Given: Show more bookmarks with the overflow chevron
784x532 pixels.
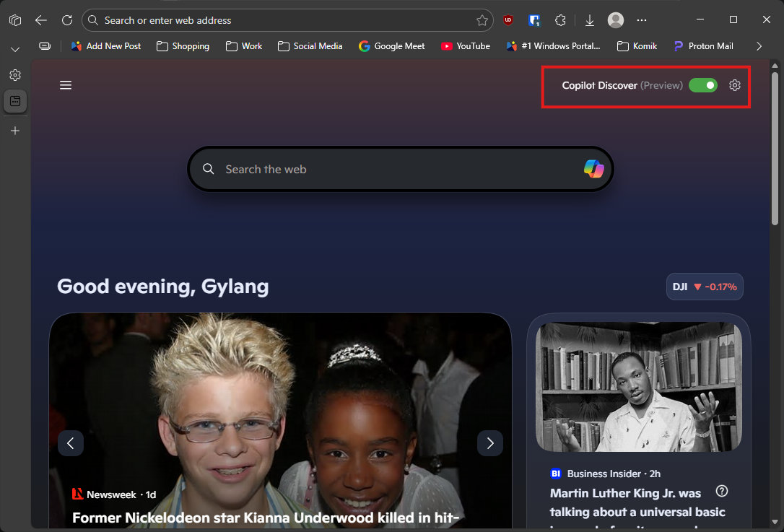Looking at the screenshot, I should click(759, 46).
